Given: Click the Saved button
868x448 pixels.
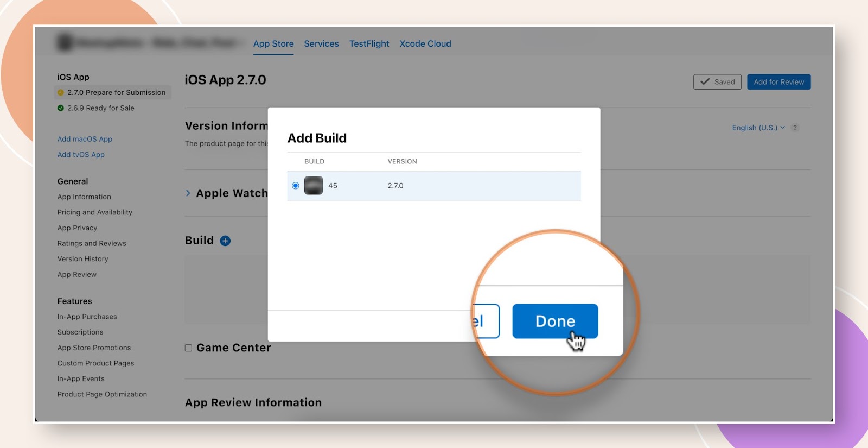Looking at the screenshot, I should tap(717, 82).
